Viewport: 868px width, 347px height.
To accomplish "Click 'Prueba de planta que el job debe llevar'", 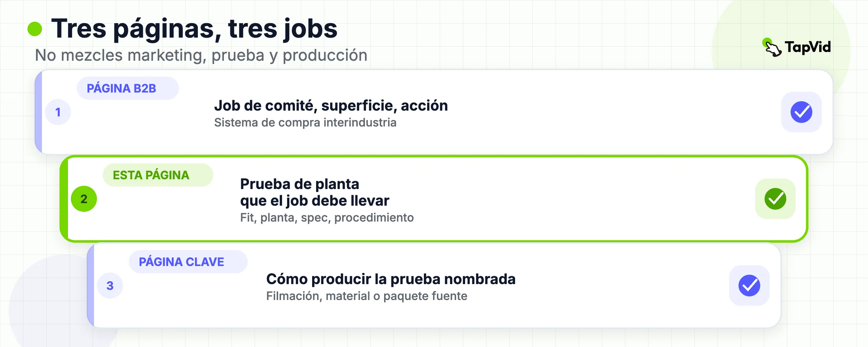I will (x=315, y=192).
